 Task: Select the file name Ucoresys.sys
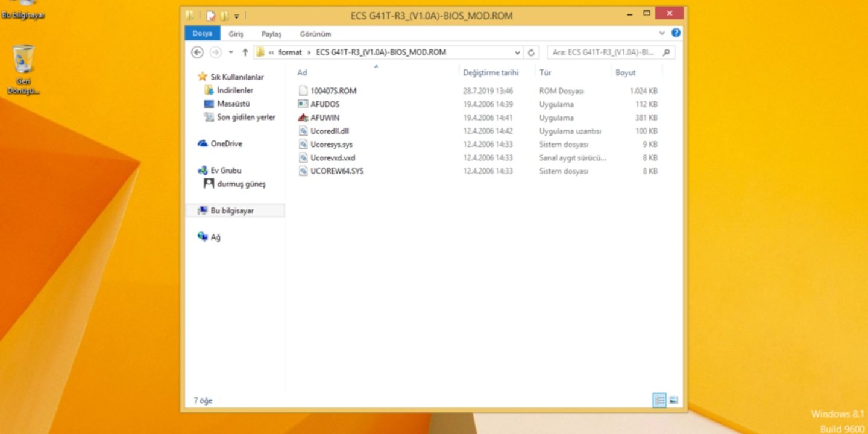pyautogui.click(x=332, y=144)
